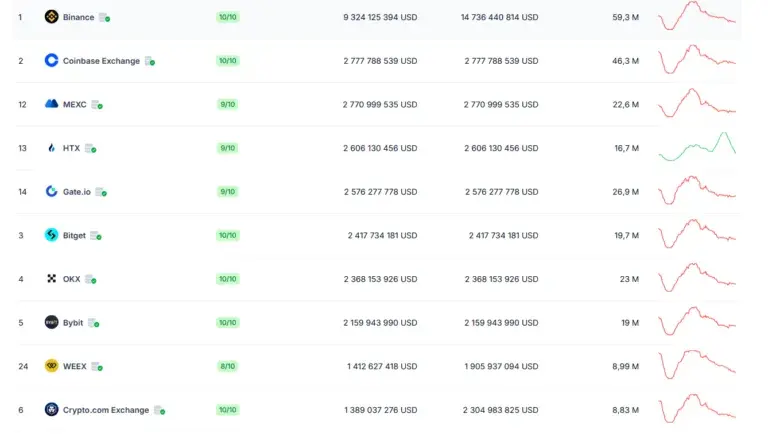The image size is (768, 437).
Task: Click the value 1 412 627 418 USD
Action: pos(382,366)
